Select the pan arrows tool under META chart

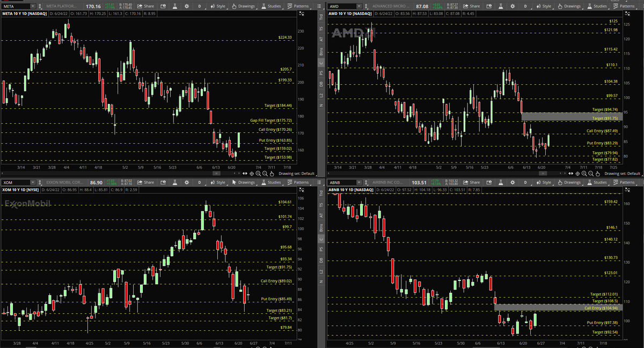tap(245, 173)
